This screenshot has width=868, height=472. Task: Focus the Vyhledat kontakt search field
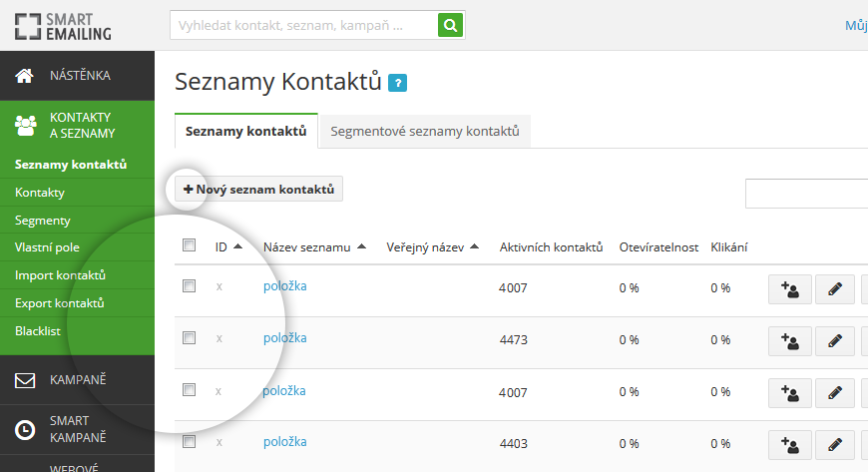(x=304, y=26)
